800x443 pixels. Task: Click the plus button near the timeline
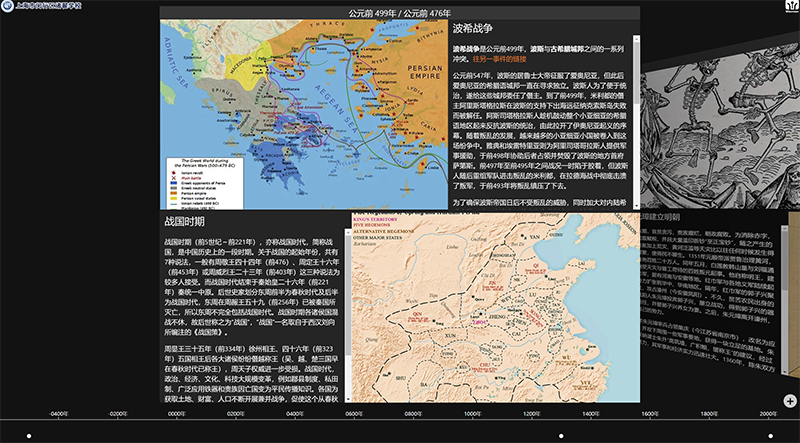tap(790, 401)
